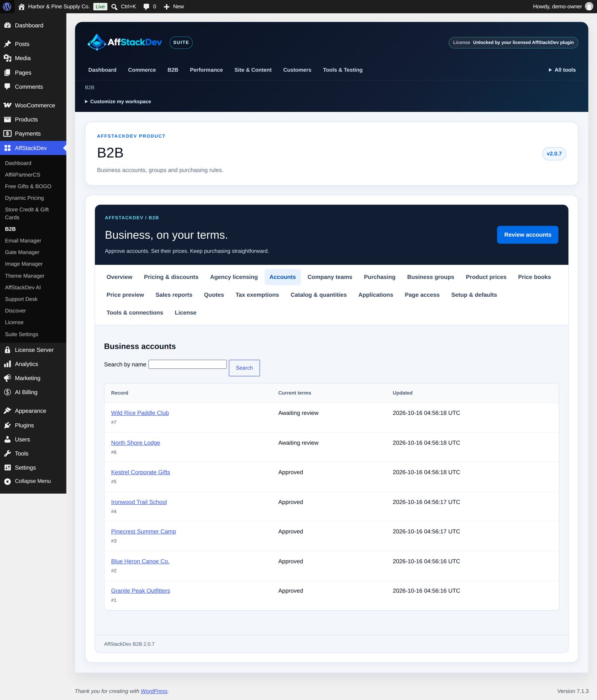Viewport: 597px width, 700px height.
Task: Click the Analytics bar chart icon
Action: point(7,364)
